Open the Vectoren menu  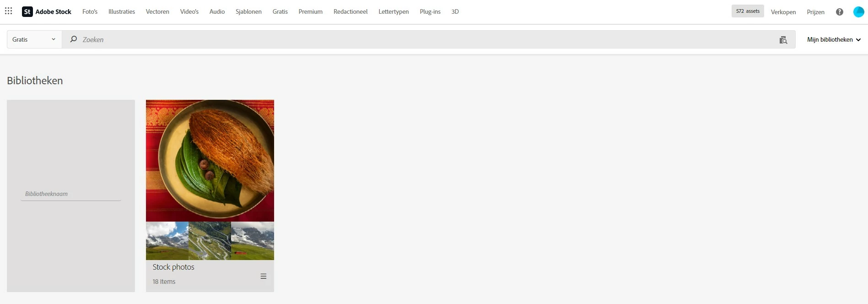[157, 12]
